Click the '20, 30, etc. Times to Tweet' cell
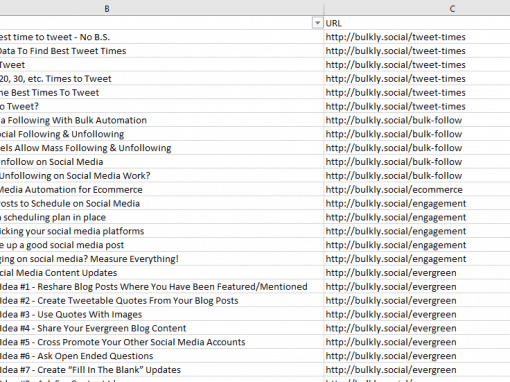 162,79
